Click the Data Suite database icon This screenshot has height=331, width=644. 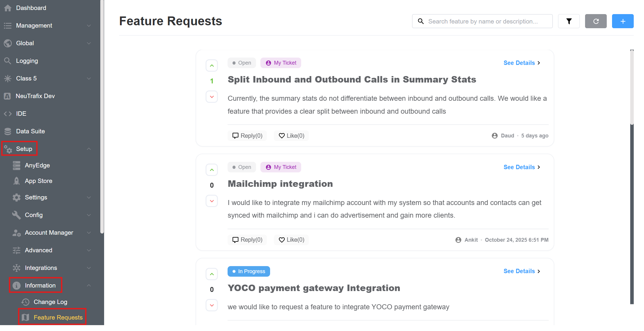pos(8,131)
